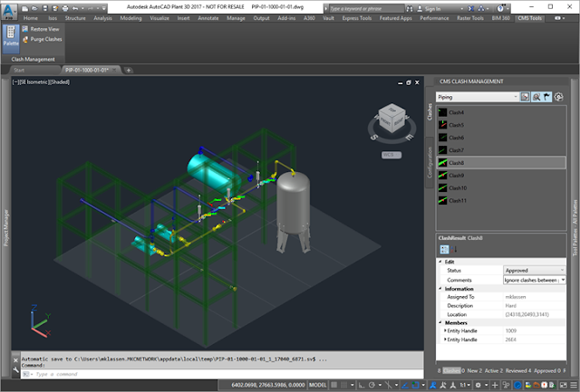Open the Analysis ribbon tab

pyautogui.click(x=103, y=17)
